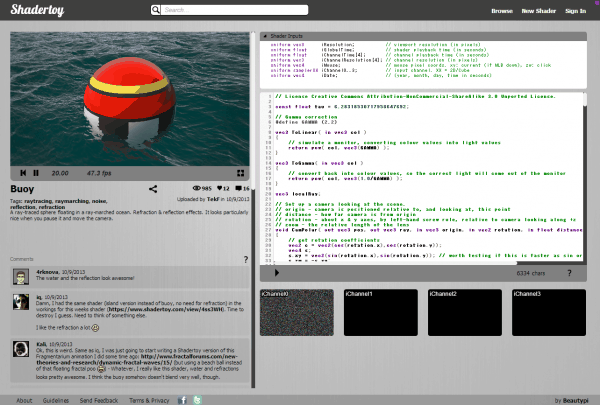Open the reflection tag

[x=23, y=207]
